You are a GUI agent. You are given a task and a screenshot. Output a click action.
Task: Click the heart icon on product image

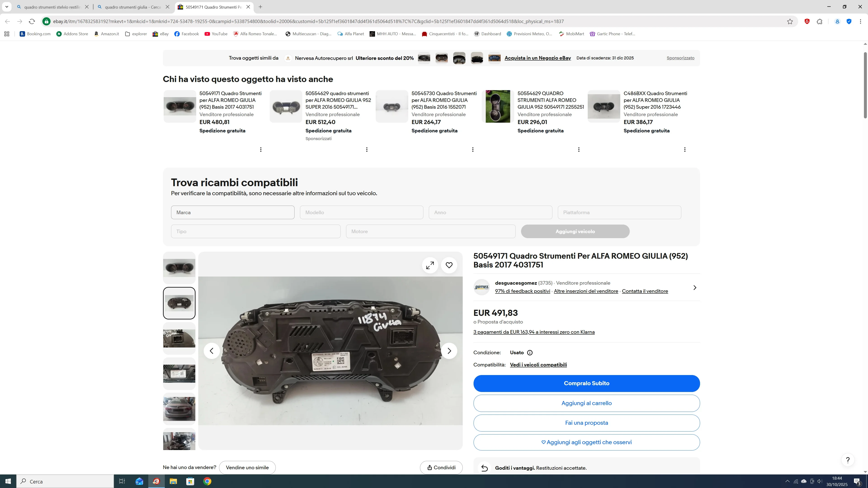coord(449,265)
